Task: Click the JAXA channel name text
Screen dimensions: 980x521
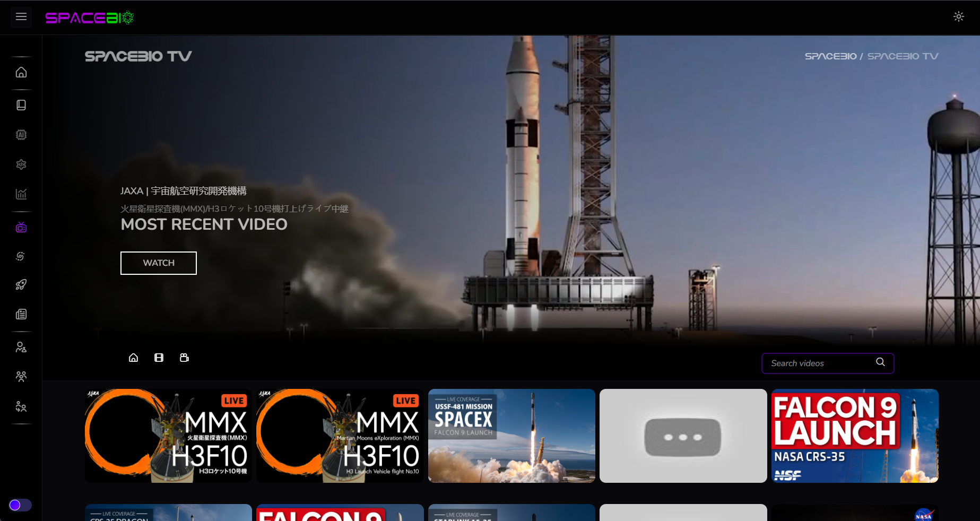Action: 184,191
